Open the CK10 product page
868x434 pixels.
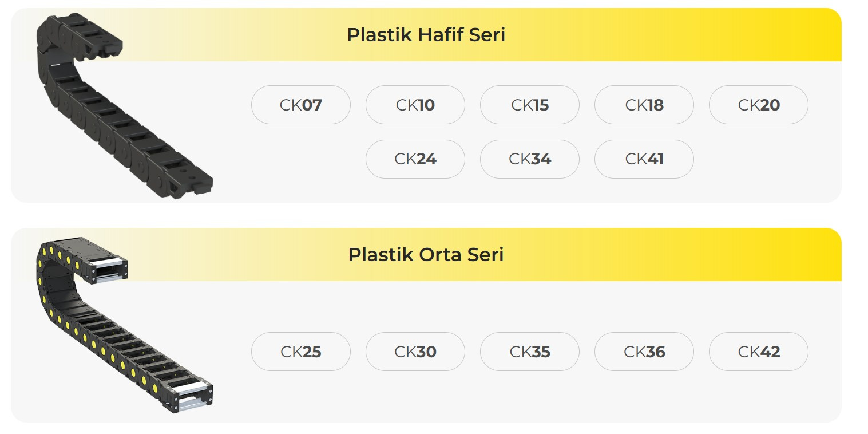click(x=415, y=105)
